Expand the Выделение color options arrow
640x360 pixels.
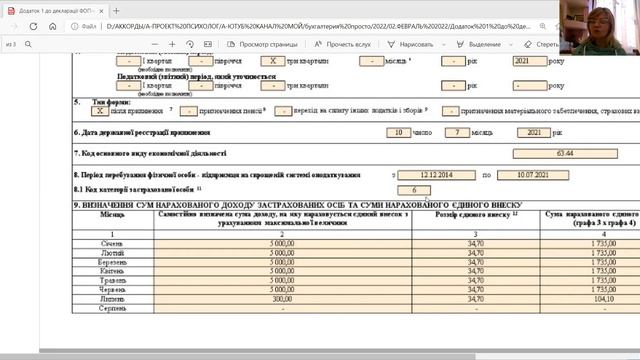511,44
